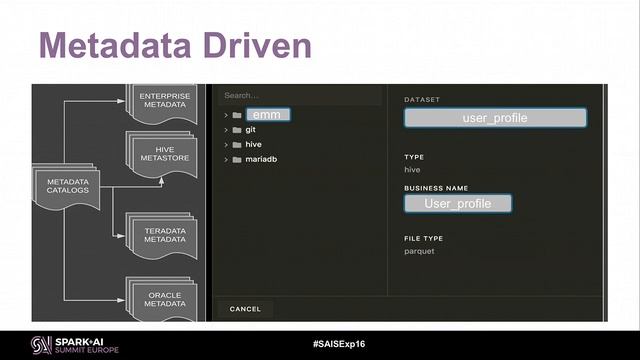The image size is (640, 360).
Task: Expand the emm tree node chevron
Action: coord(226,115)
